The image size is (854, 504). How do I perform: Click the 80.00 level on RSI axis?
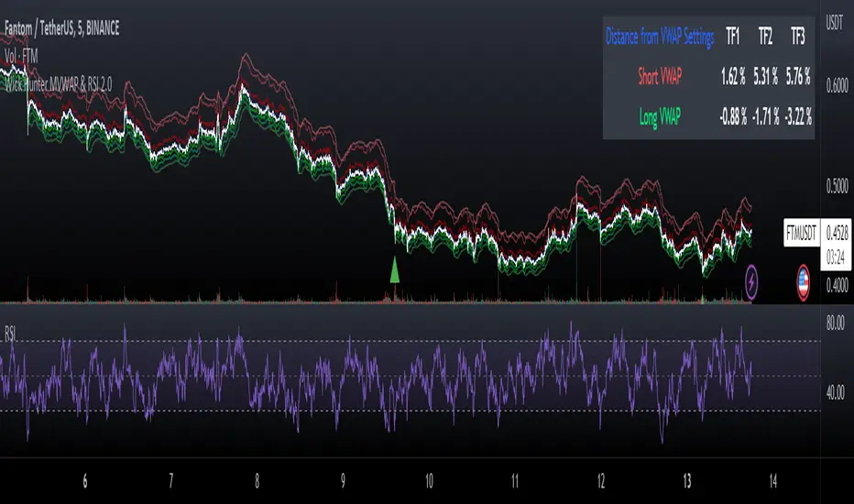tap(835, 323)
